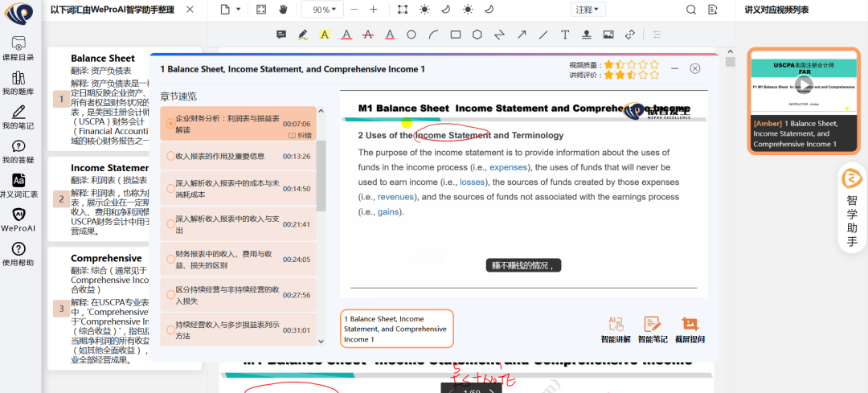Screen dimensions: 868x393
Task: Open the 注释 dropdown menu
Action: tap(588, 10)
